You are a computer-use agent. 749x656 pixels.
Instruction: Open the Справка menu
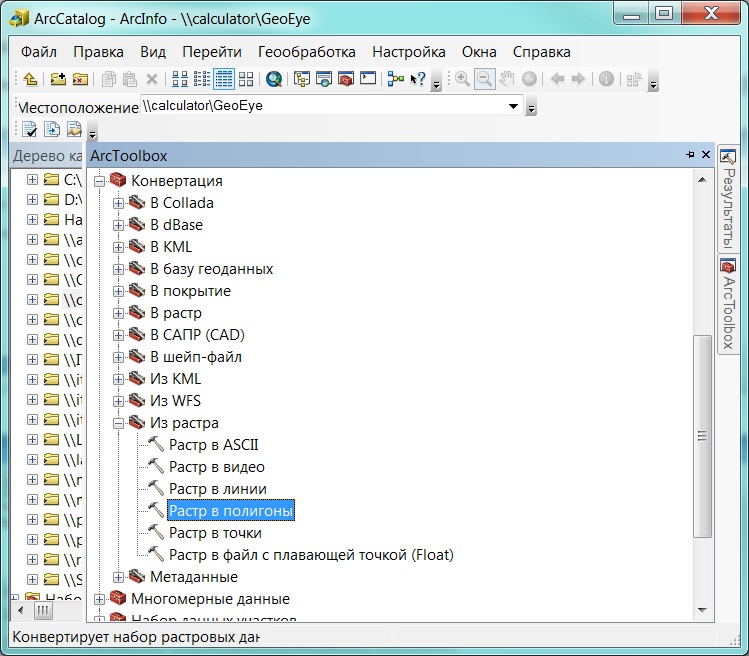click(542, 52)
